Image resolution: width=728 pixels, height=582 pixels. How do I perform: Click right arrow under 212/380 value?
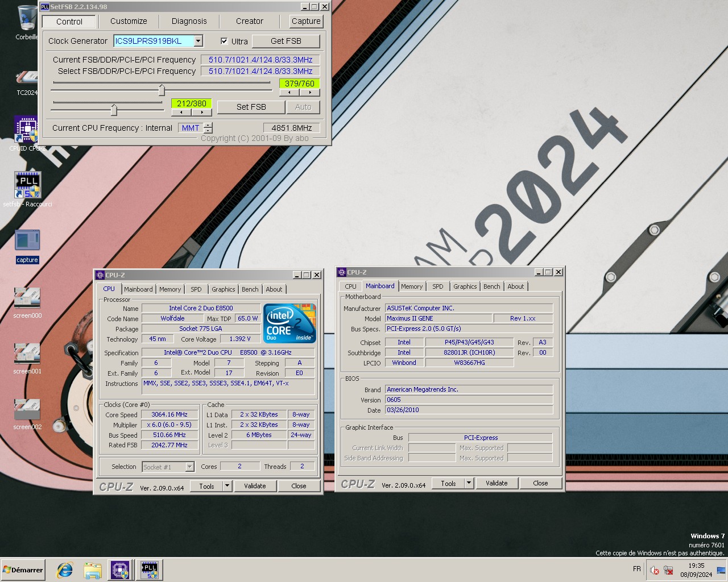tap(201, 113)
